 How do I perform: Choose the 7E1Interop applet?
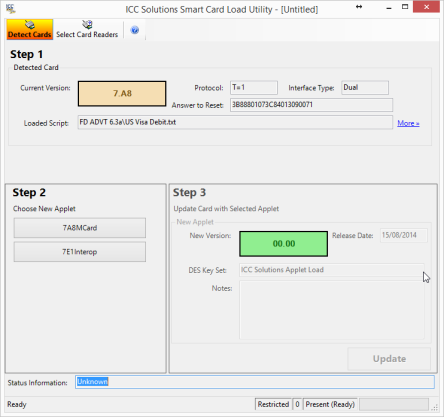(x=80, y=252)
